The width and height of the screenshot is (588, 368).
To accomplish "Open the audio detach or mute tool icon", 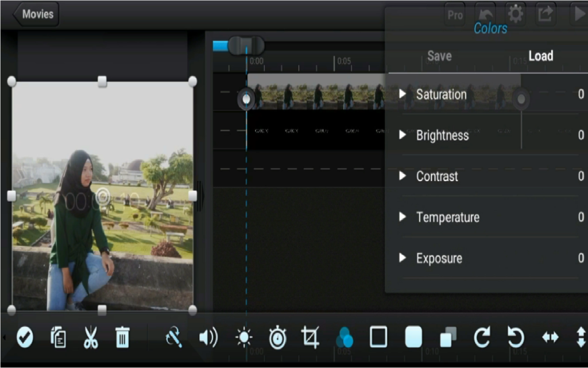I will (174, 337).
